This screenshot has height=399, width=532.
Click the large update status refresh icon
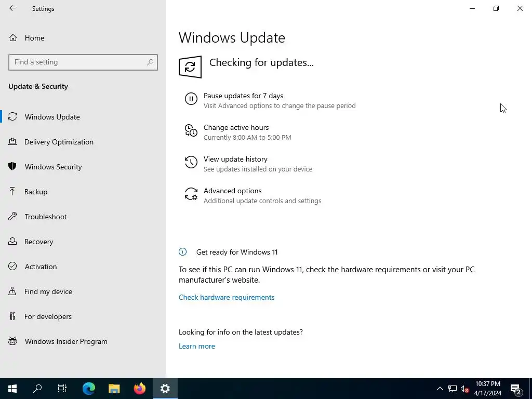coord(190,67)
